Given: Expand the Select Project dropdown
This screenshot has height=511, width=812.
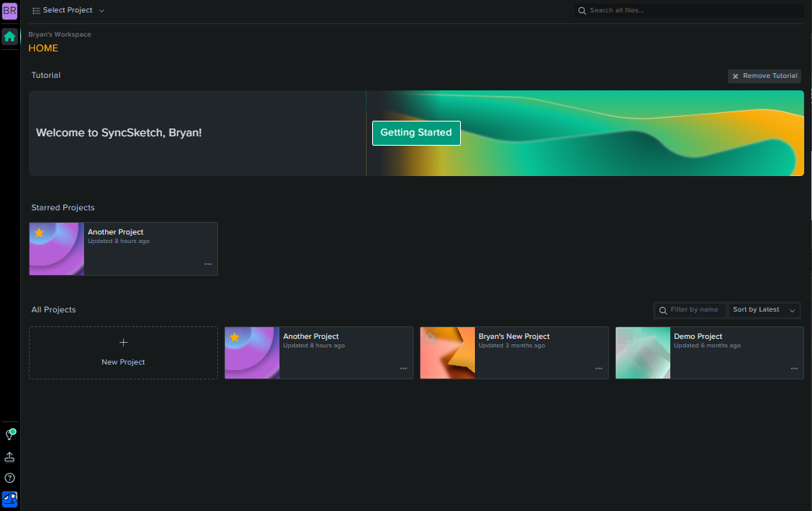Looking at the screenshot, I should point(68,10).
